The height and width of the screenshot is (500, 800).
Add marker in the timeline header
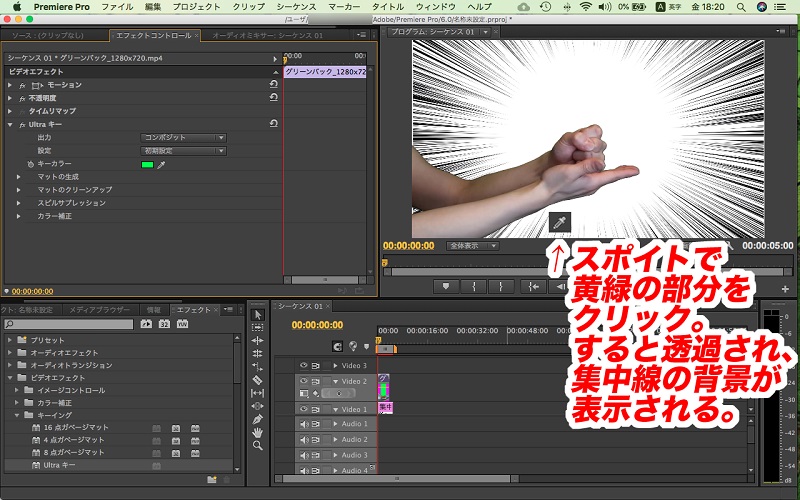366,347
